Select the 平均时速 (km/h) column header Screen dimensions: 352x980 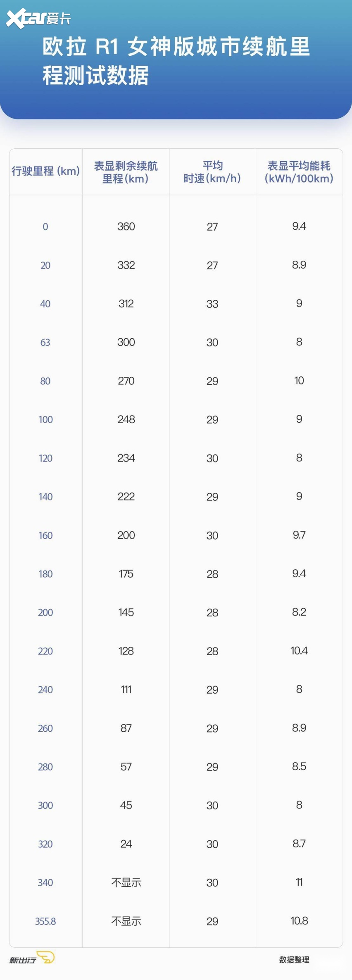[212, 172]
